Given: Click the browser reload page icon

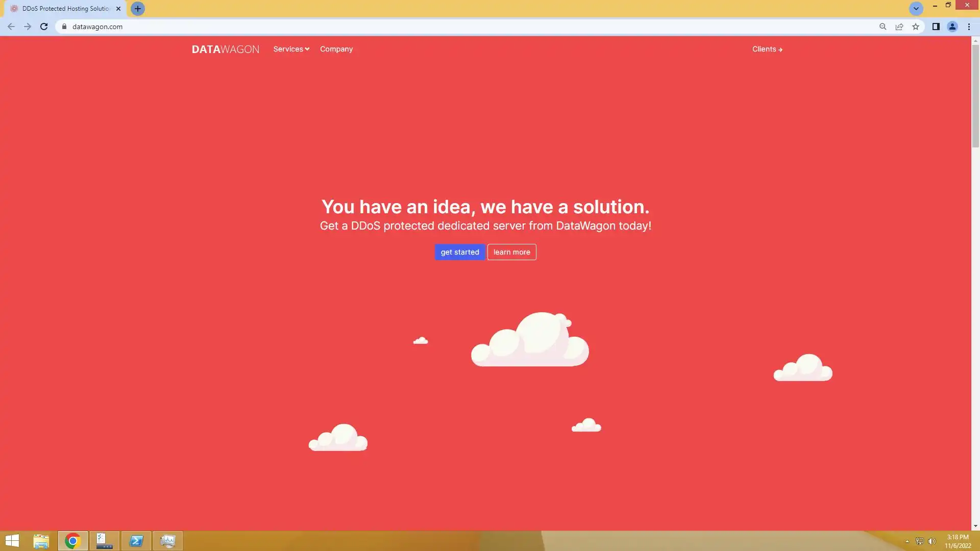Looking at the screenshot, I should [x=44, y=27].
